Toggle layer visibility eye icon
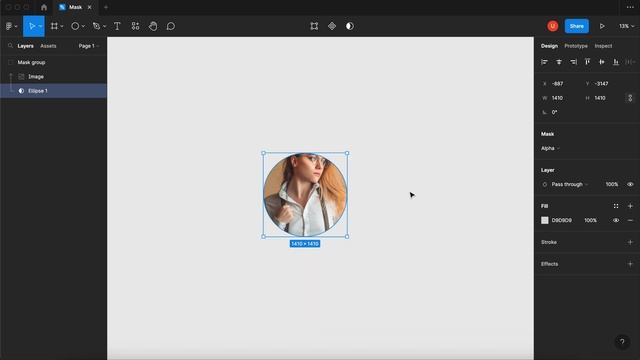Image resolution: width=640 pixels, height=360 pixels. [x=630, y=184]
